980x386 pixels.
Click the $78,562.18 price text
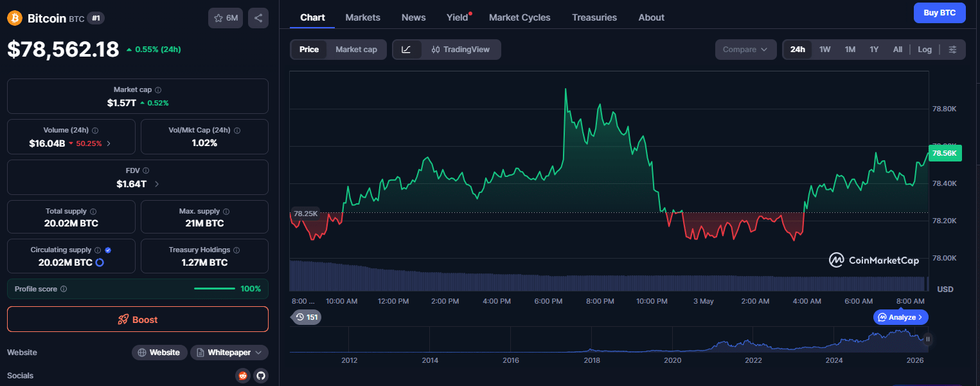[x=63, y=50]
